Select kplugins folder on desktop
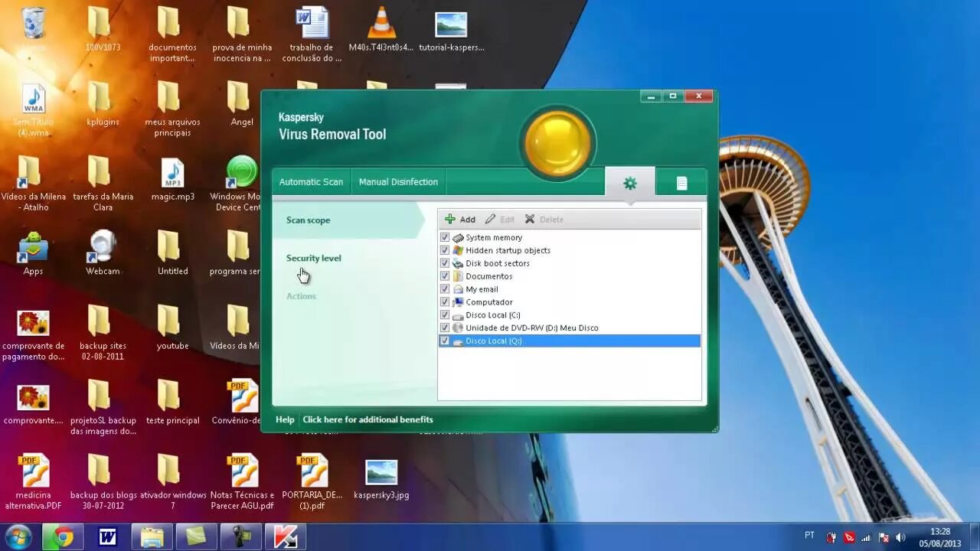Viewport: 980px width, 551px height. 103,104
